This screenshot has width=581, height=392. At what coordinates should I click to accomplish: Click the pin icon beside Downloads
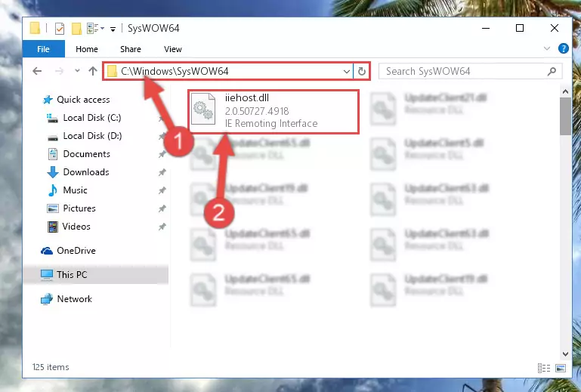point(162,172)
